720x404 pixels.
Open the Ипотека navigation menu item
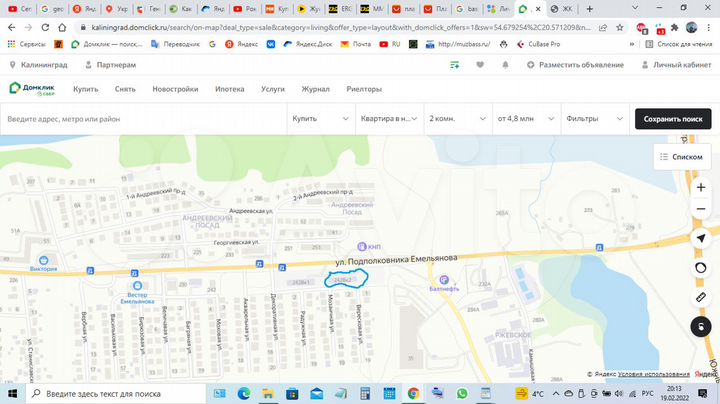pos(230,89)
